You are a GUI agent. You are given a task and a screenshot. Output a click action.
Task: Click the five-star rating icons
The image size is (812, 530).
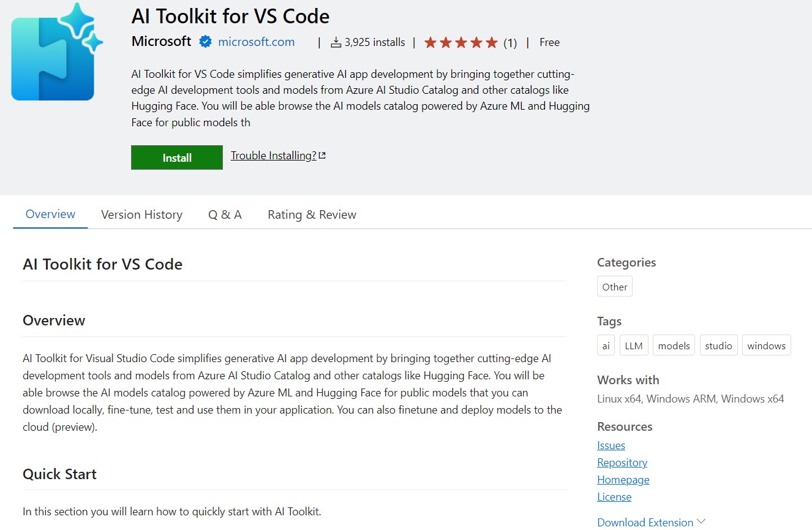point(461,42)
